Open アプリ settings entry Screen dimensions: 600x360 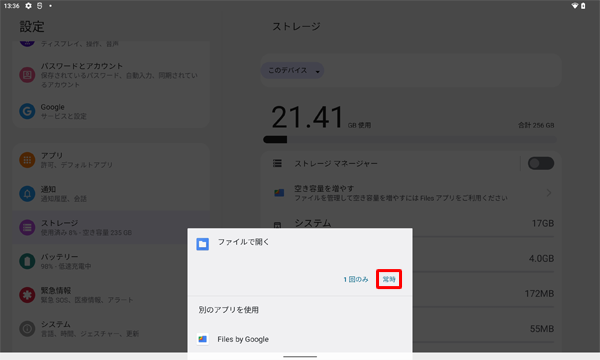tap(111, 160)
